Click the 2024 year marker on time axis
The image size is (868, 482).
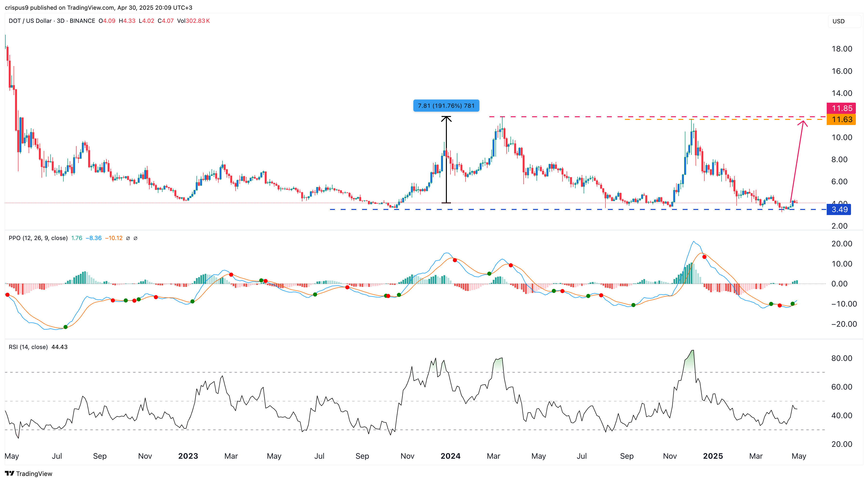451,456
